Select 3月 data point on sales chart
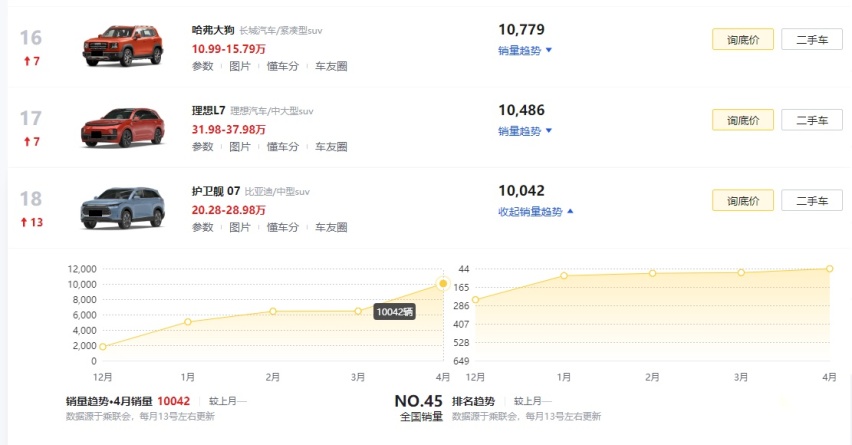The height and width of the screenshot is (445, 852). tap(358, 311)
